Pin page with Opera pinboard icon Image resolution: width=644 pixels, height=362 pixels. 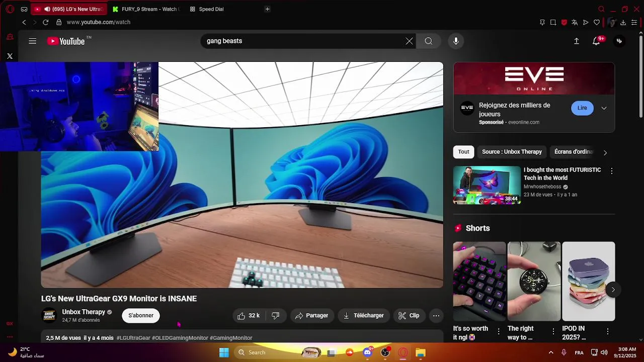coord(542,22)
